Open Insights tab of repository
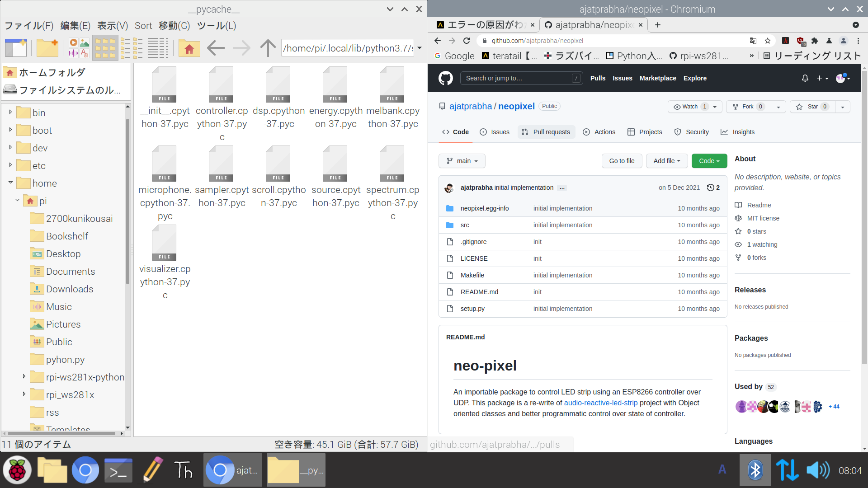This screenshot has width=868, height=488. click(737, 132)
